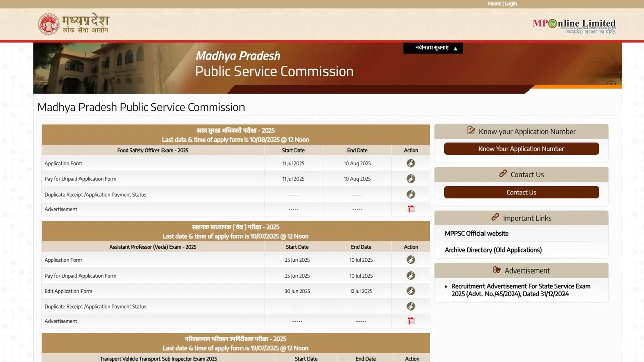Click the MPOnline Limited logo
644x362 pixels.
[574, 23]
